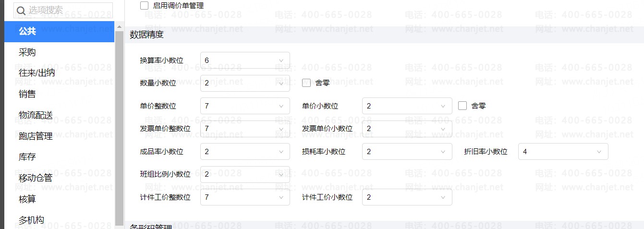This screenshot has width=644, height=229.
Task: Open the 班组比例小数位 dropdown
Action: coord(245,174)
